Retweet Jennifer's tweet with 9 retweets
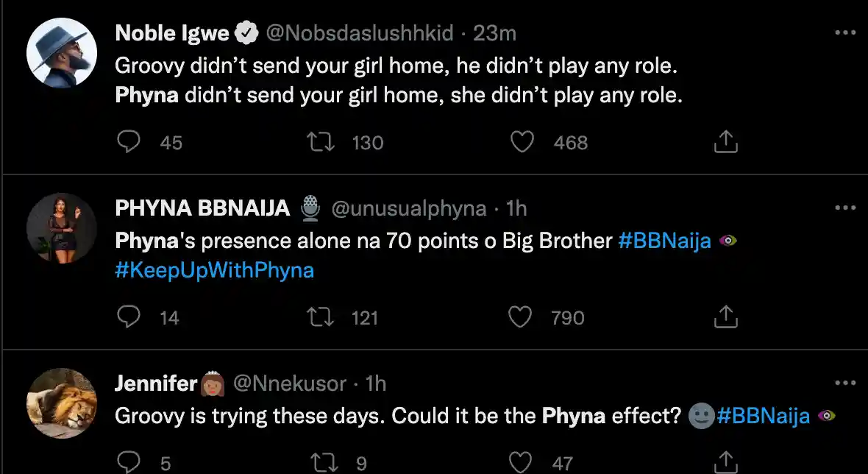Viewport: 868px width, 474px height. 324,462
